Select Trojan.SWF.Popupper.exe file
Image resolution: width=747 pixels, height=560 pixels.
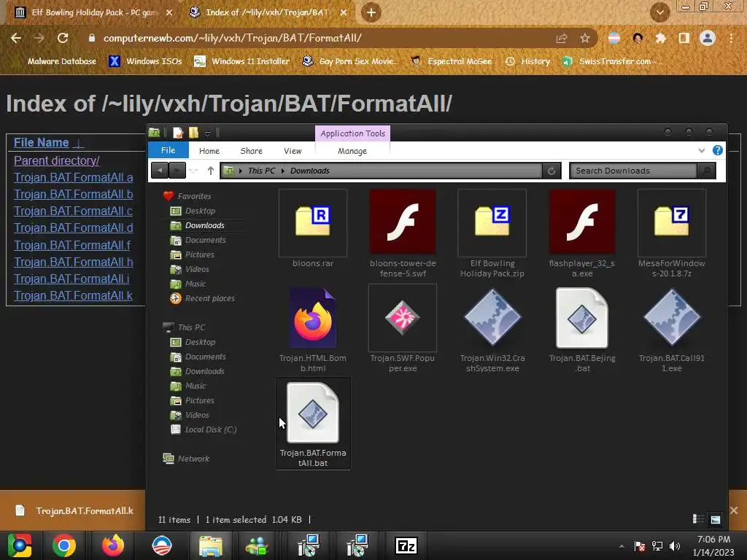point(403,329)
